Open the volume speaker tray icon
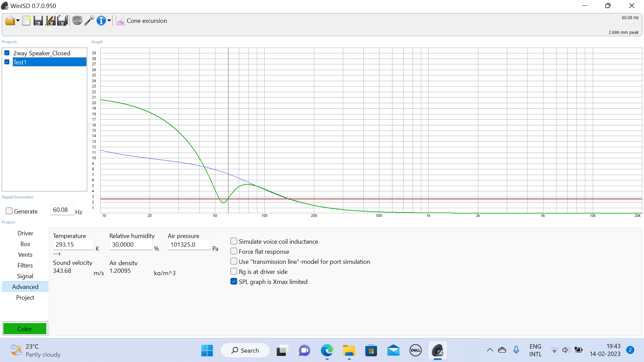The height and width of the screenshot is (362, 644). [566, 350]
